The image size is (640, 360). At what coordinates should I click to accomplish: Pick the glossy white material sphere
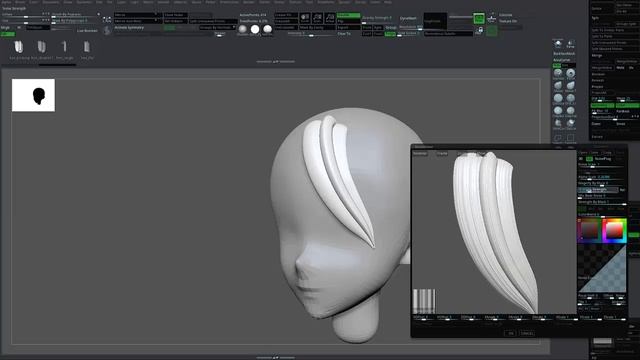tap(267, 29)
